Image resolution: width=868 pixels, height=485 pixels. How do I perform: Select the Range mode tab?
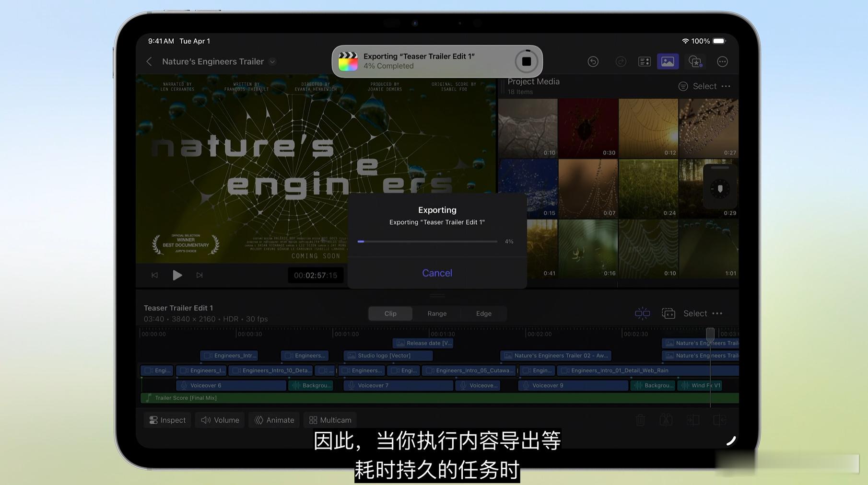pyautogui.click(x=437, y=313)
